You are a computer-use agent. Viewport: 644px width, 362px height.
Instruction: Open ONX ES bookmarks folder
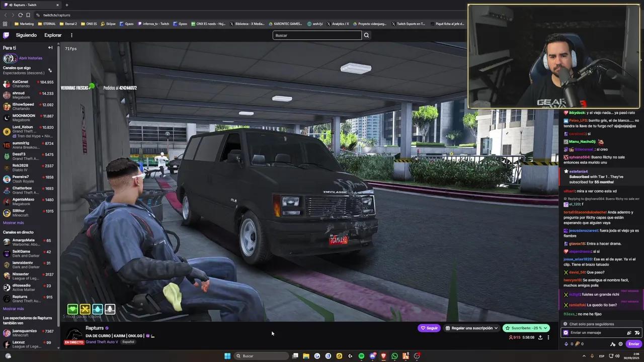(x=89, y=24)
